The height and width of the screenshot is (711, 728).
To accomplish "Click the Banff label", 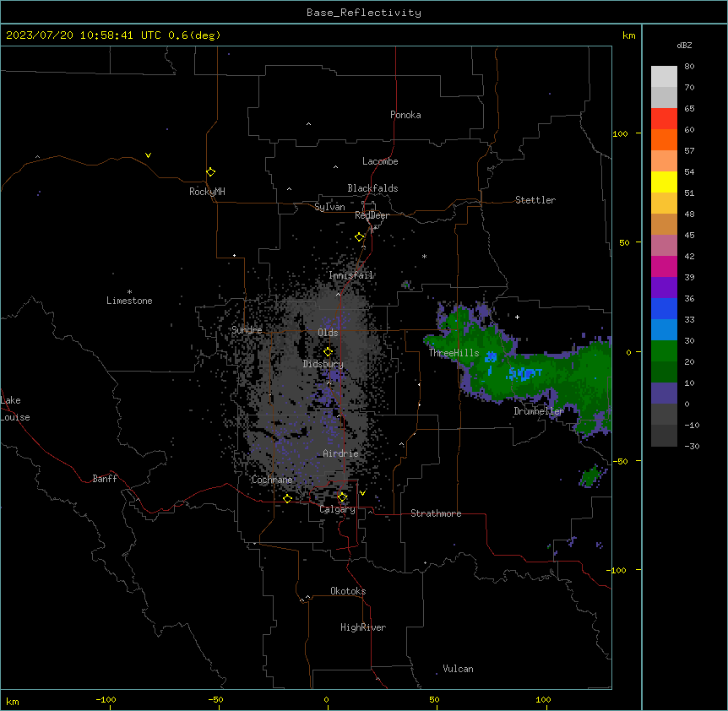I will point(105,479).
